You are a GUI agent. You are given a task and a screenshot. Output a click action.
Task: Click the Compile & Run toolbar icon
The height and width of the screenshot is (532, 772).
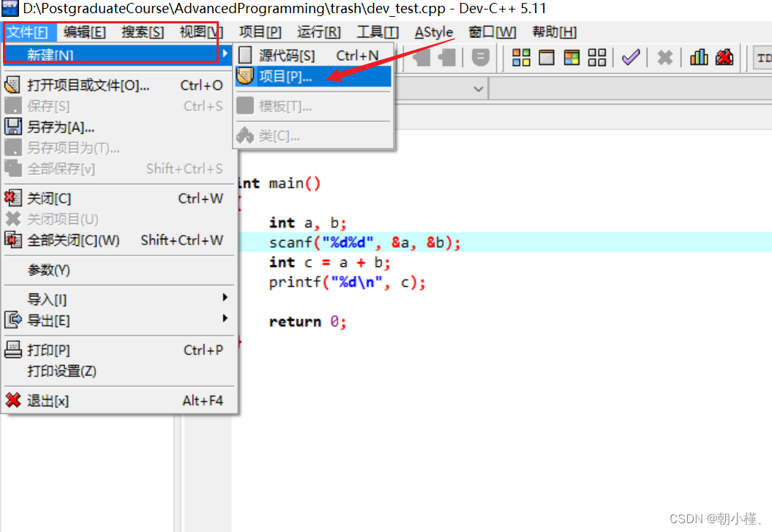click(x=571, y=57)
